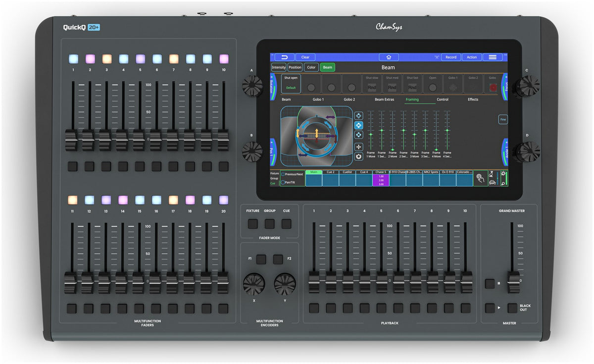Select the highlighted blue framing mode icon
This screenshot has height=364, width=594.
[x=359, y=125]
